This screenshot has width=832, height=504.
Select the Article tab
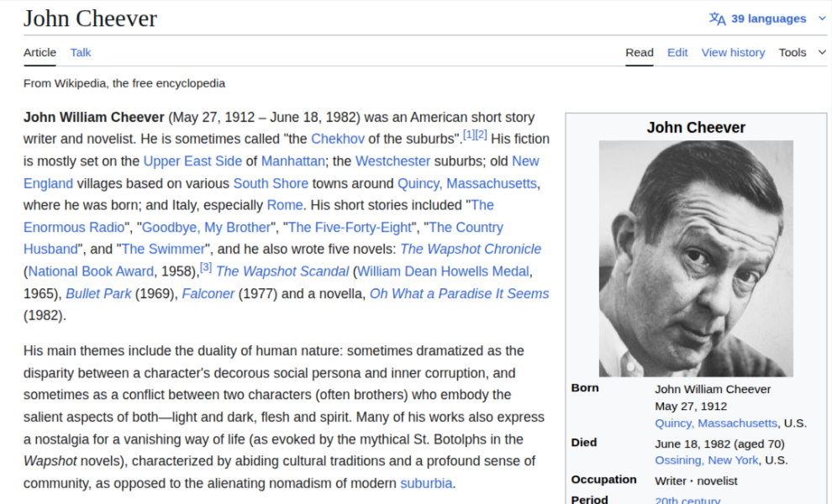(x=39, y=52)
